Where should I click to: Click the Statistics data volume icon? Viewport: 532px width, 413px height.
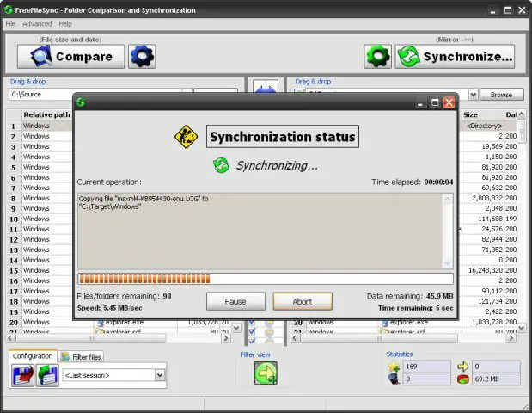[462, 379]
